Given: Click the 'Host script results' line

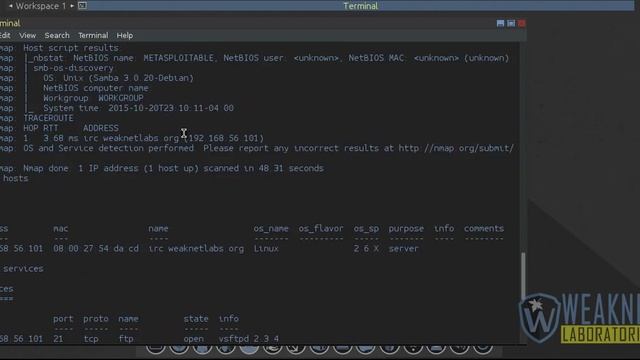Looking at the screenshot, I should [71, 48].
